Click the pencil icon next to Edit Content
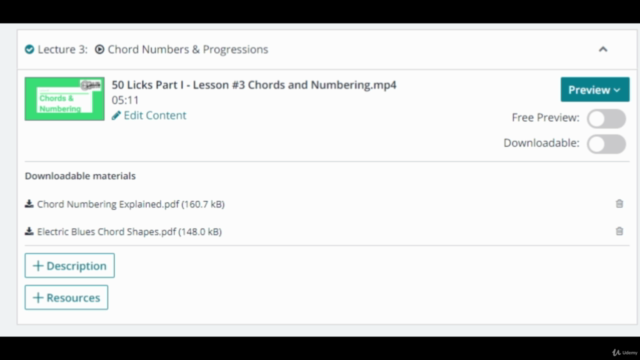 116,116
